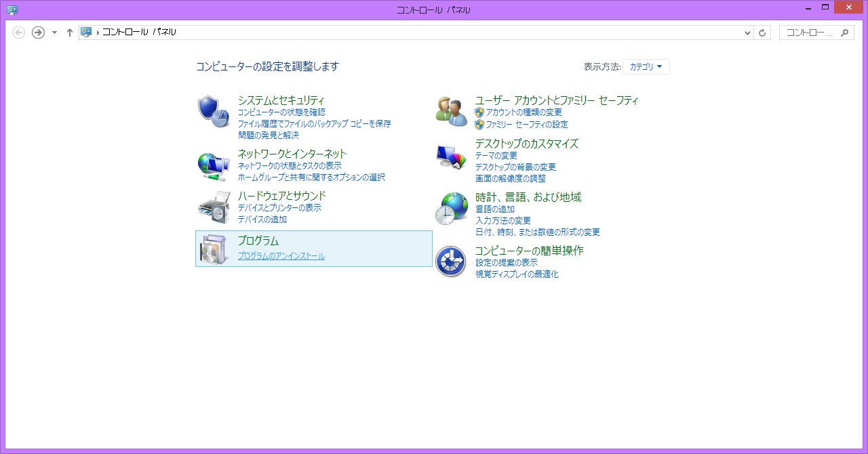
Task: Maximize the コントロール パネル window
Action: pyautogui.click(x=825, y=7)
